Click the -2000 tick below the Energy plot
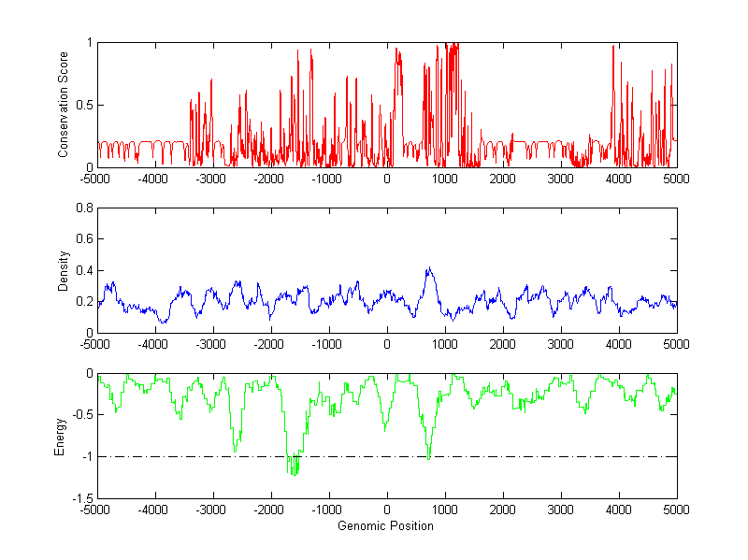The width and height of the screenshot is (748, 560). (x=270, y=510)
